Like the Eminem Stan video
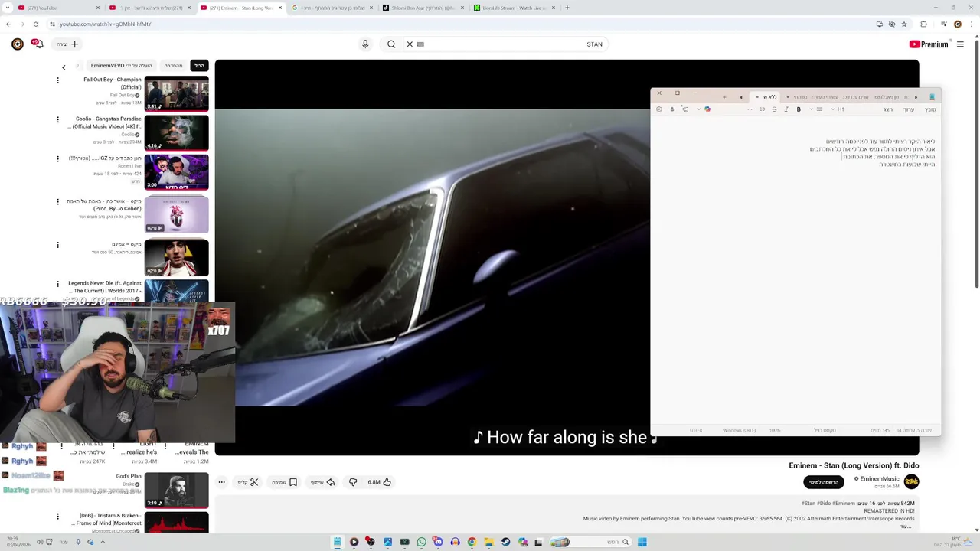Image resolution: width=980 pixels, height=551 pixels. (380, 482)
